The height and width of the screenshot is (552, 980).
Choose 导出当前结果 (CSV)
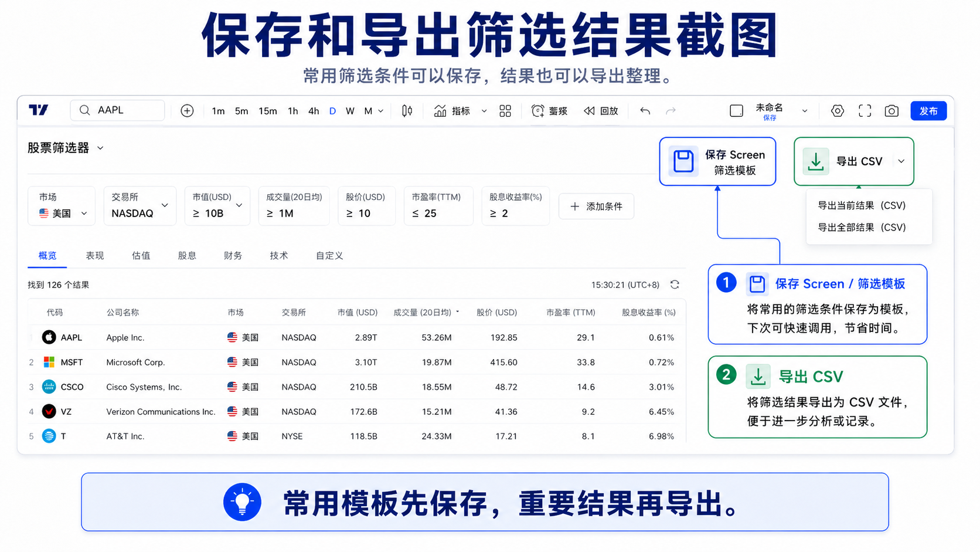pyautogui.click(x=862, y=205)
